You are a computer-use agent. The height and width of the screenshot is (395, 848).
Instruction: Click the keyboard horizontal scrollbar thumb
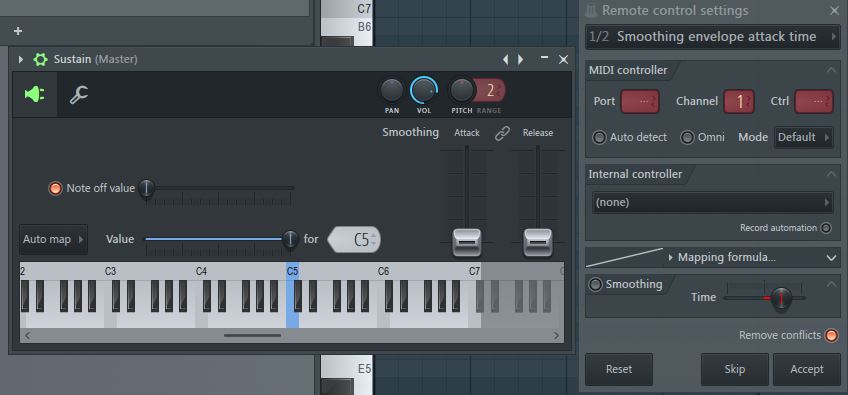click(x=253, y=335)
